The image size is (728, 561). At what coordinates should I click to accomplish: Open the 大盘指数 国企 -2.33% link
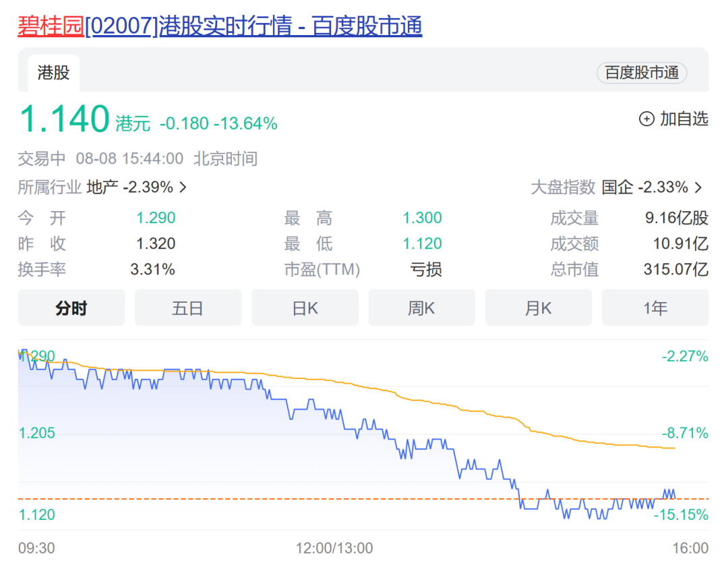click(x=617, y=187)
